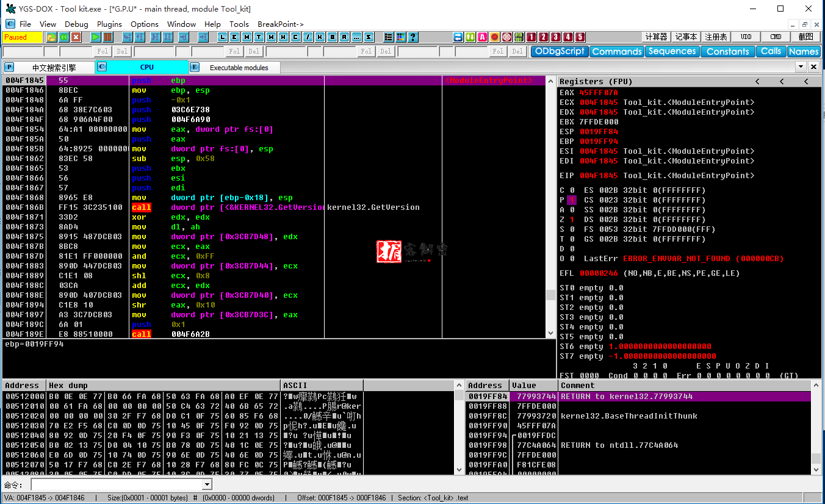Click the pink A toolbar icon
Image resolution: width=825 pixels, height=504 pixels.
482,37
